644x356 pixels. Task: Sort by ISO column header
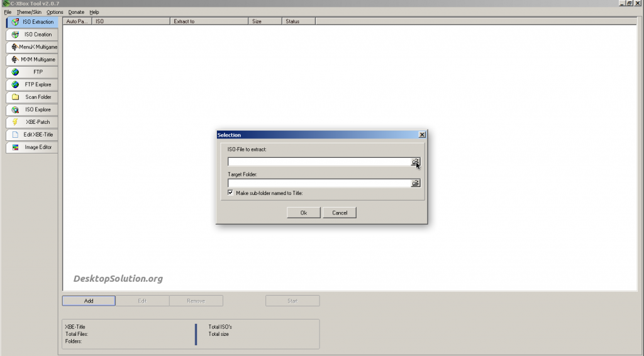click(131, 21)
